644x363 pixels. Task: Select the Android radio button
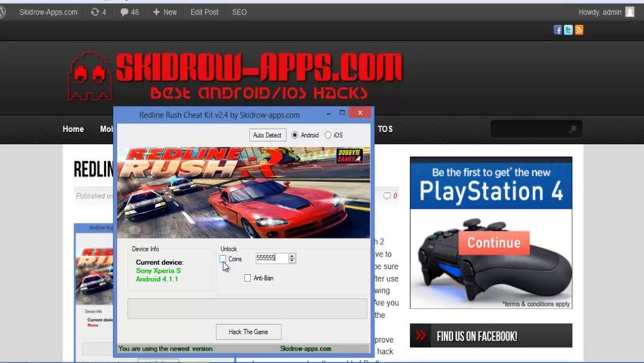(295, 135)
